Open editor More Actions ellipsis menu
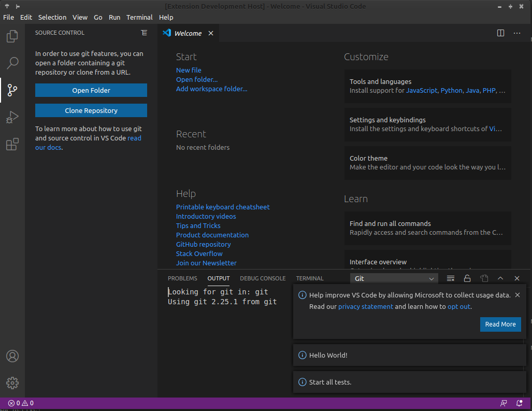 [x=517, y=33]
